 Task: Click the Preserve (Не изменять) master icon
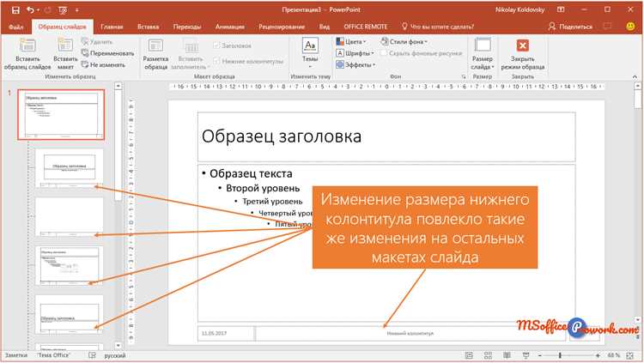pos(87,64)
